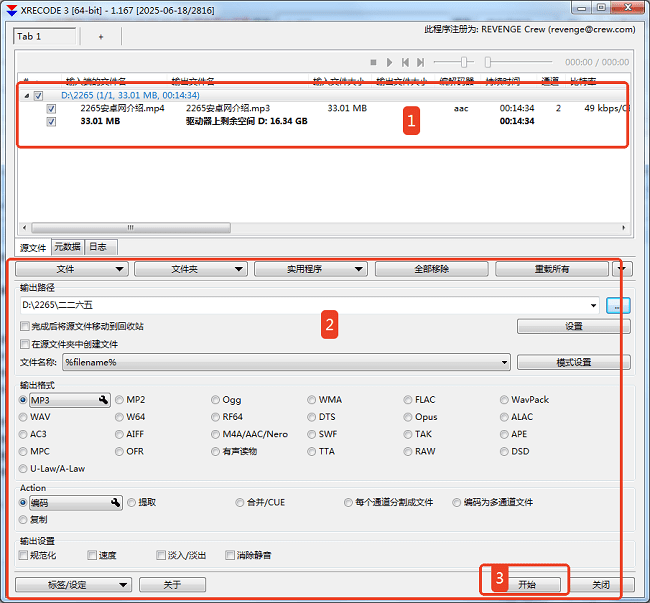The width and height of the screenshot is (650, 603).
Task: Switch to the 日志 tab
Action: coord(99,247)
